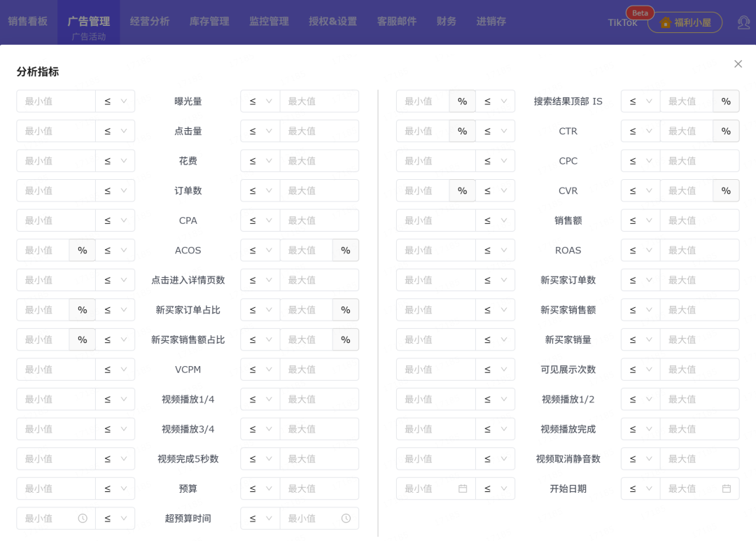Open the 库存管理 menu
The width and height of the screenshot is (756, 541).
(x=209, y=21)
